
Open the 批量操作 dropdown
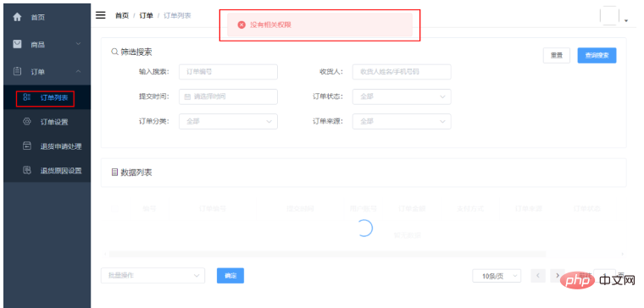pos(153,276)
